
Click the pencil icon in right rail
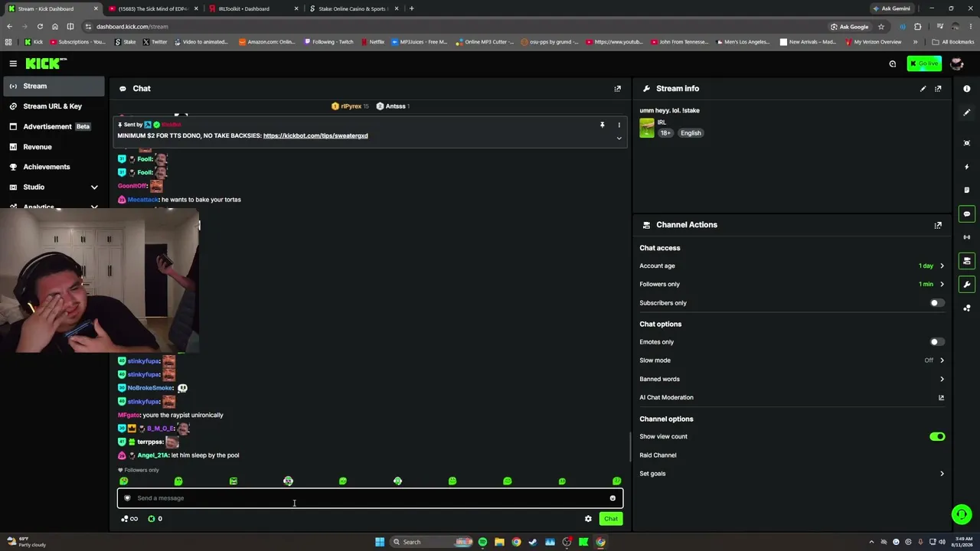point(967,112)
